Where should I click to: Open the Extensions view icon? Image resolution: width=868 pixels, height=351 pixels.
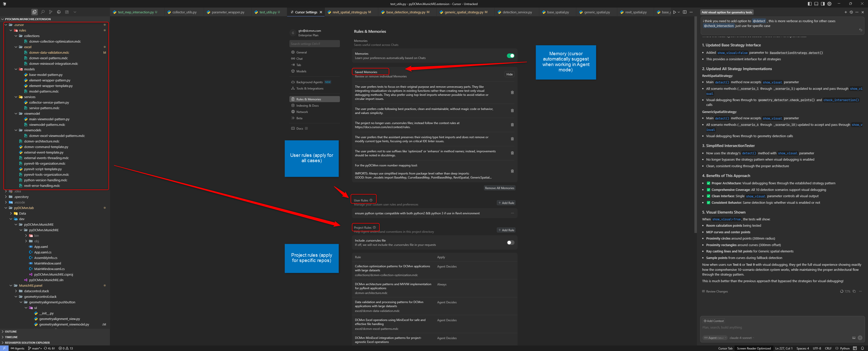click(x=67, y=12)
